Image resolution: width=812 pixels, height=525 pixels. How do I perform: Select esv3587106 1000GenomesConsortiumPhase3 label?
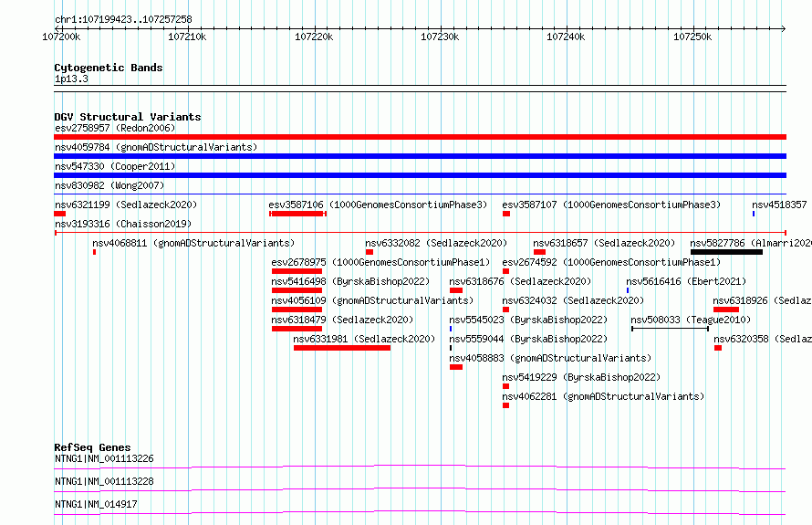[378, 205]
